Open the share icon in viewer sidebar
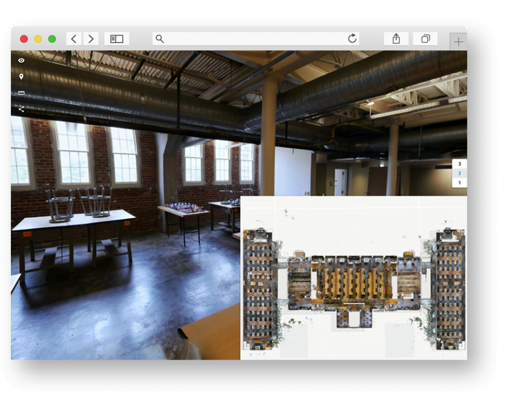This screenshot has width=532, height=396. click(21, 109)
